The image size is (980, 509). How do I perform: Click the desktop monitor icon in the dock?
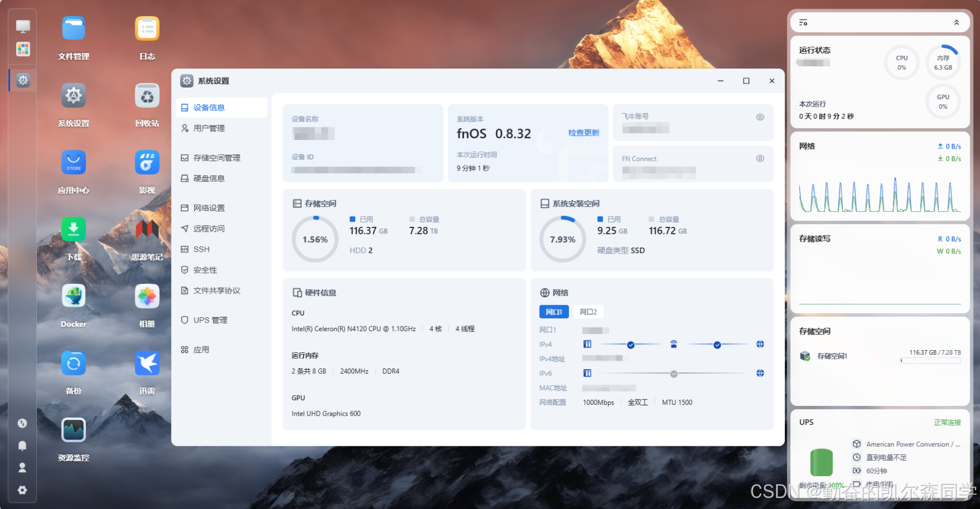pyautogui.click(x=23, y=26)
